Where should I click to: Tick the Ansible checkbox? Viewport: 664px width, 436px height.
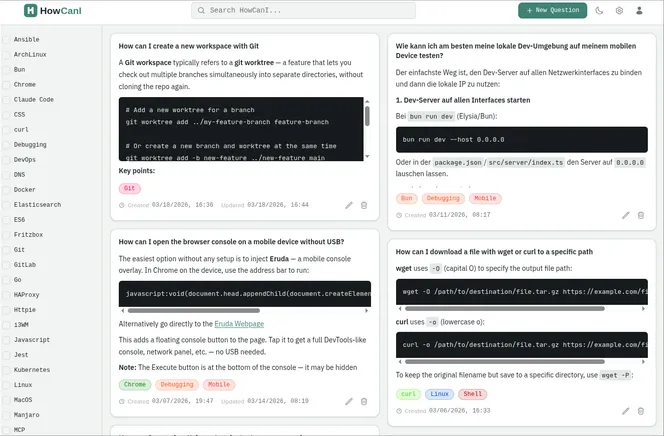[x=6, y=39]
